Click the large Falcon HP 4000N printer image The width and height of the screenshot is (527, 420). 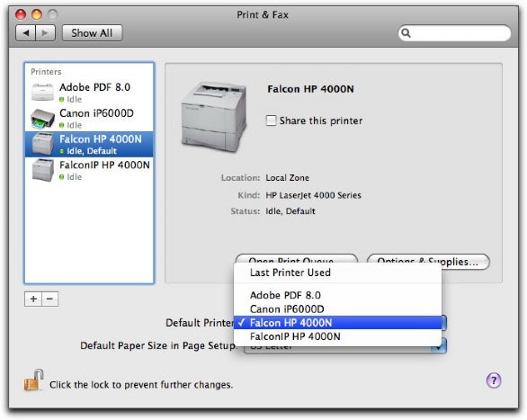(x=214, y=117)
